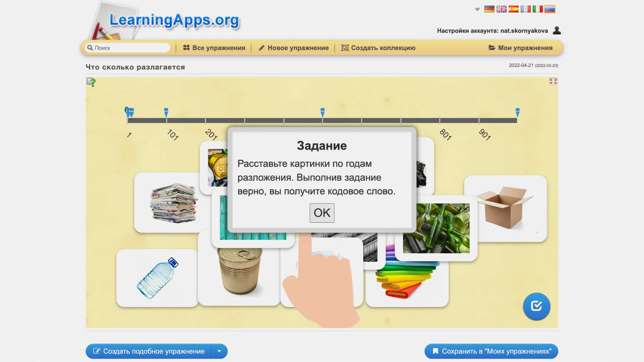Click the German flag language icon

pos(489,9)
